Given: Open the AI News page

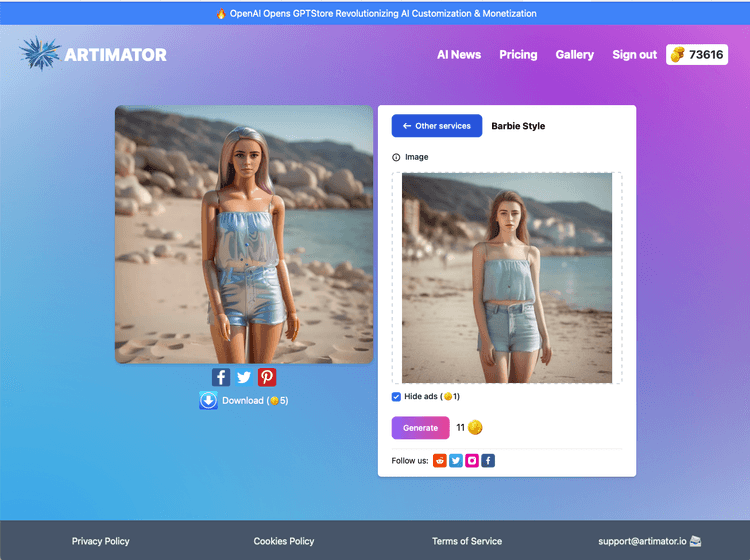Looking at the screenshot, I should point(459,55).
